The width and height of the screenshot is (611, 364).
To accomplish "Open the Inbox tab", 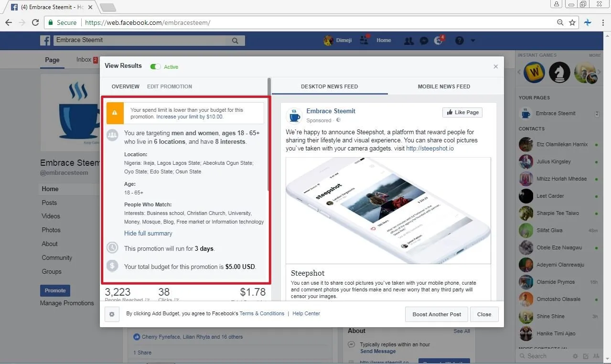I will point(87,60).
